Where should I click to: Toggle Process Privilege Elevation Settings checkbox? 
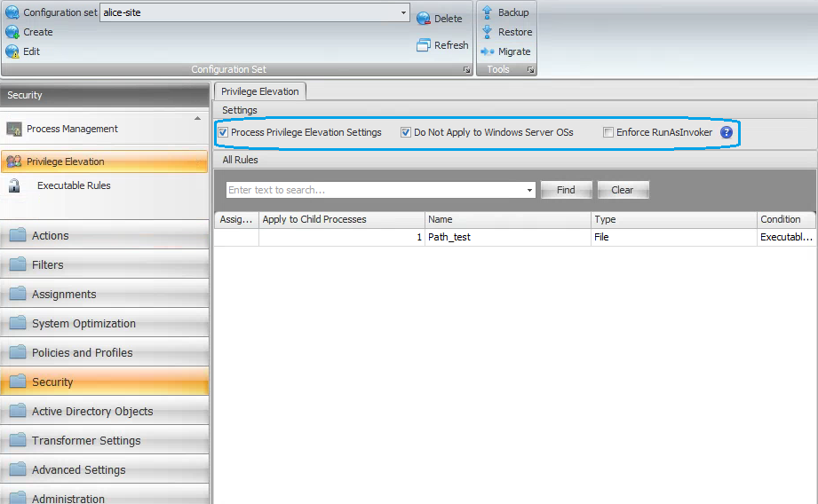coord(223,132)
